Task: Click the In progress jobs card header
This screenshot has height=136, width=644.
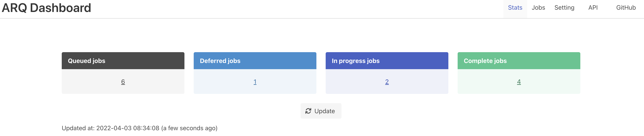Action: click(387, 61)
